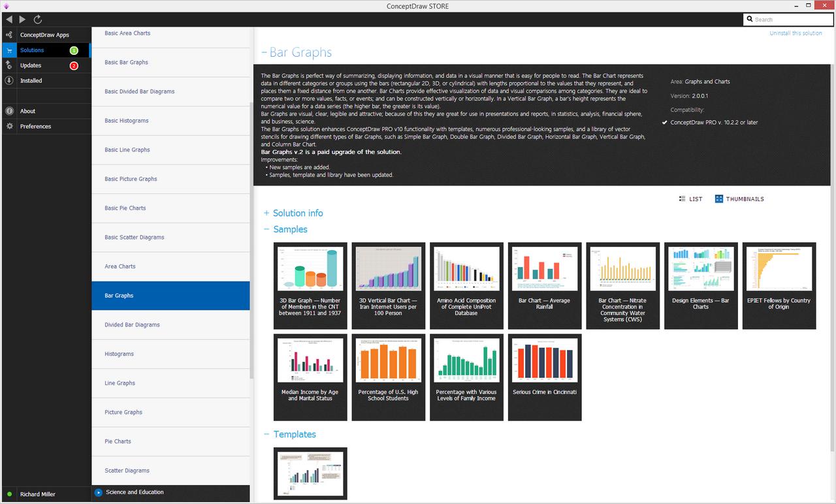Open the About page
This screenshot has width=836, height=504.
[x=46, y=111]
